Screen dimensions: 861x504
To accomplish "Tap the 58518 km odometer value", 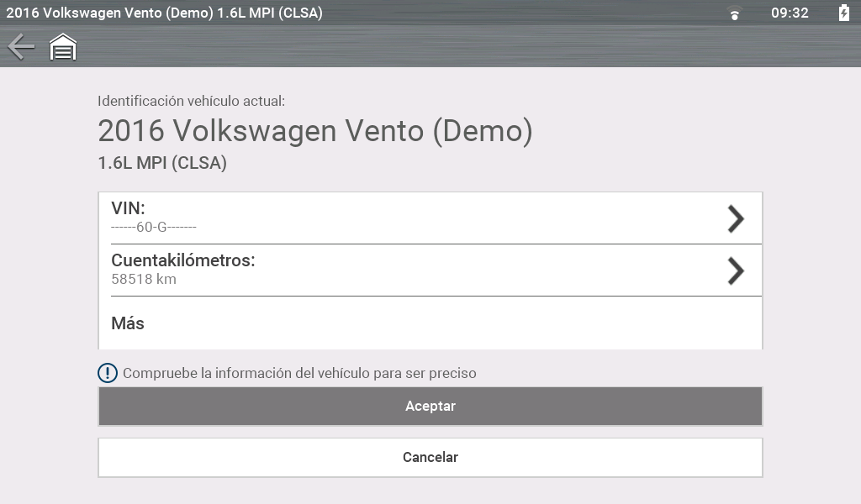I will tap(144, 279).
